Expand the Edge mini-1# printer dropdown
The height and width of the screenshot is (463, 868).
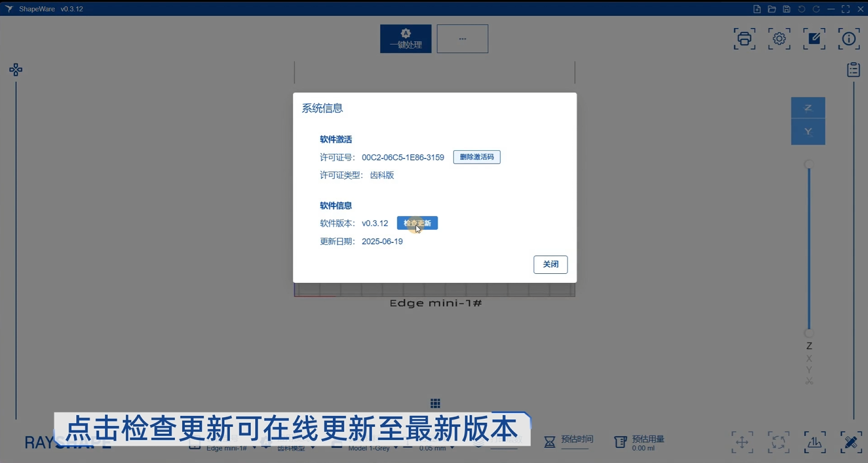(230, 448)
